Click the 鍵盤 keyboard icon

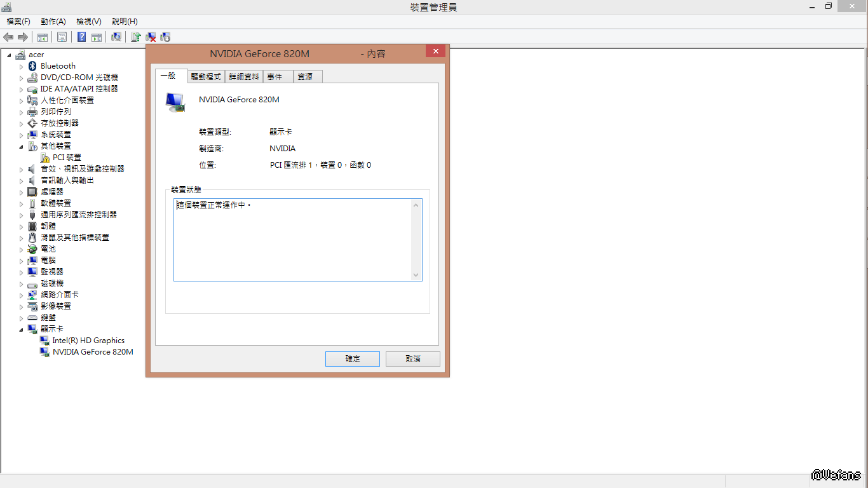point(32,318)
